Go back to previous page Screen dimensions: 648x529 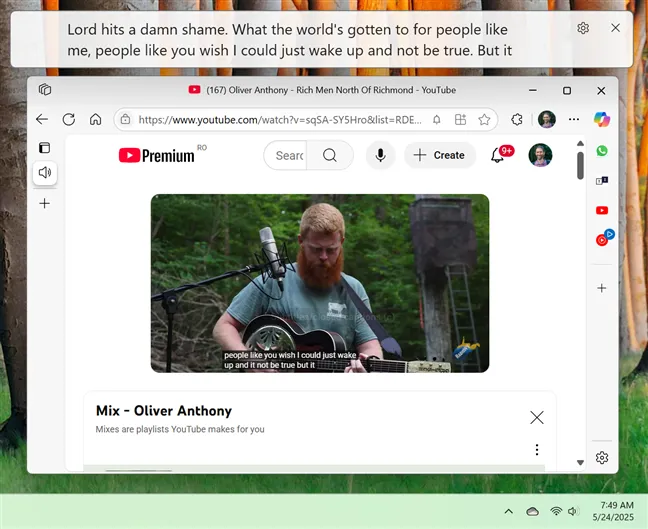pos(42,120)
